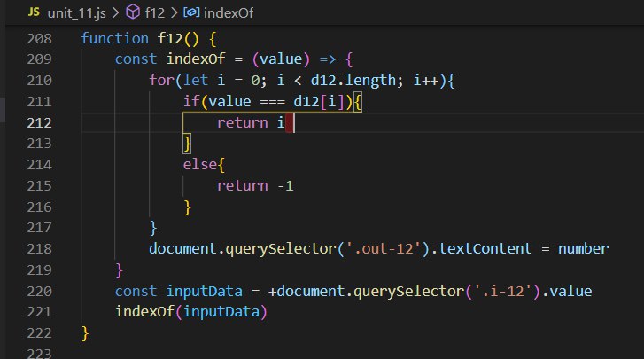Click line number 217 in gutter
The image size is (644, 359).
click(x=40, y=228)
